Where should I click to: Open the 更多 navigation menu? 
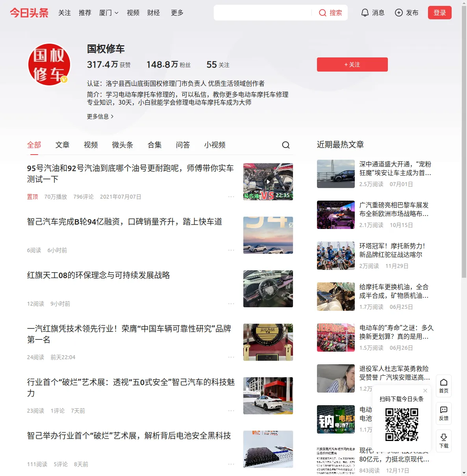[x=177, y=13]
